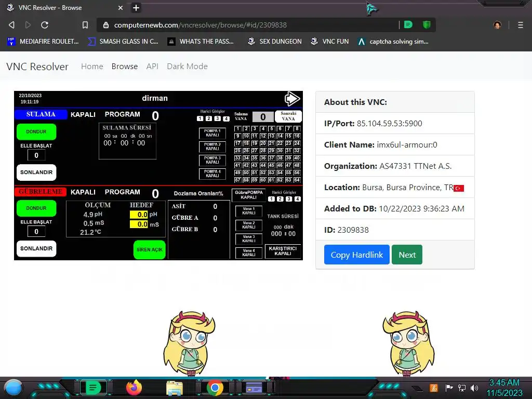Viewport: 532px width, 399px height.
Task: Click the green Next button
Action: [407, 255]
